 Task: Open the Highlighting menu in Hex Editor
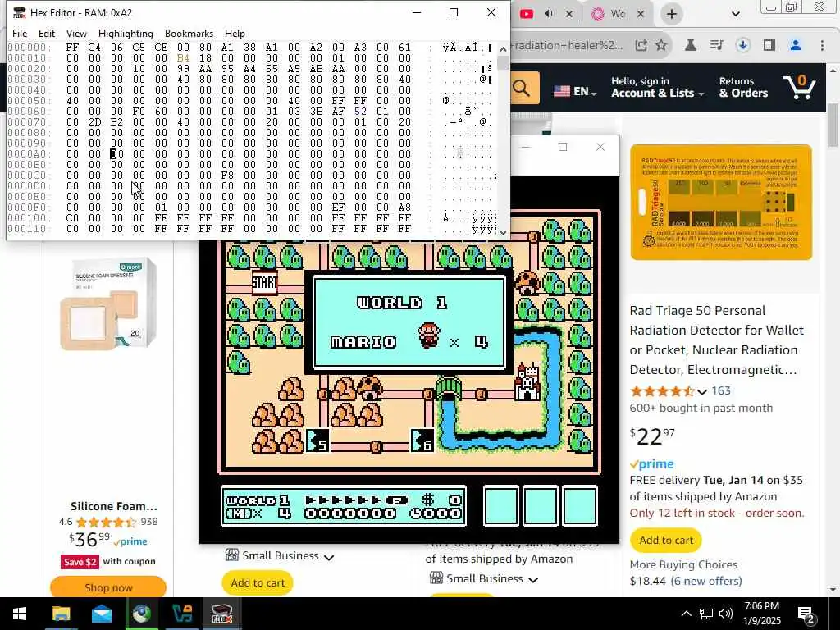coord(126,33)
